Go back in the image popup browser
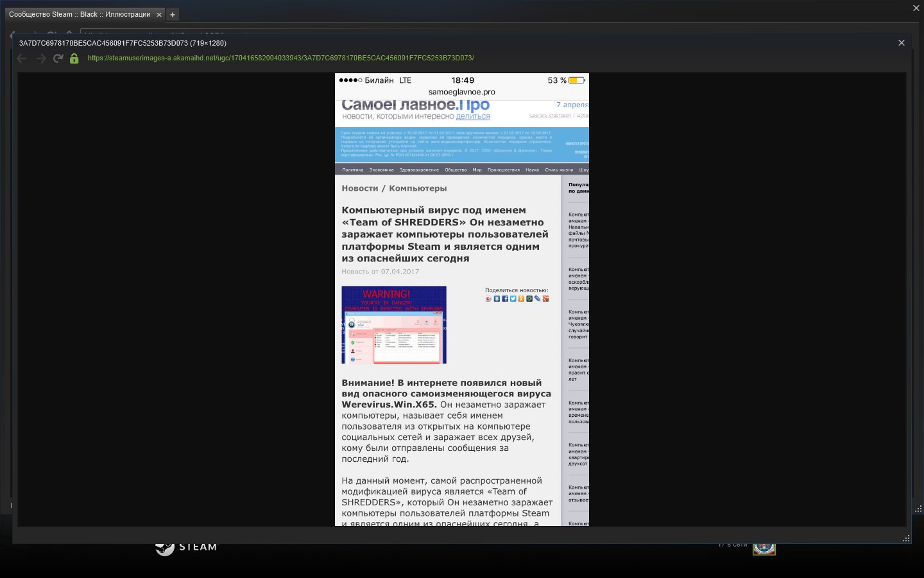The width and height of the screenshot is (924, 578). pyautogui.click(x=22, y=58)
